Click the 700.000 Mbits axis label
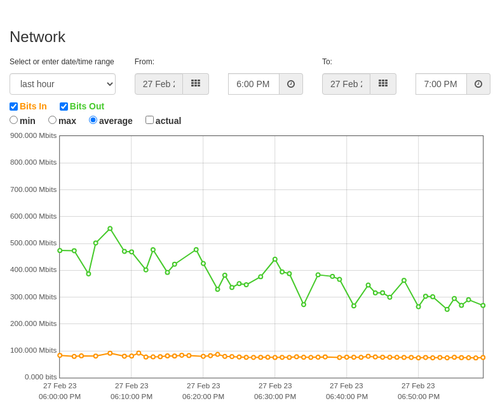The height and width of the screenshot is (403, 500). (33, 190)
